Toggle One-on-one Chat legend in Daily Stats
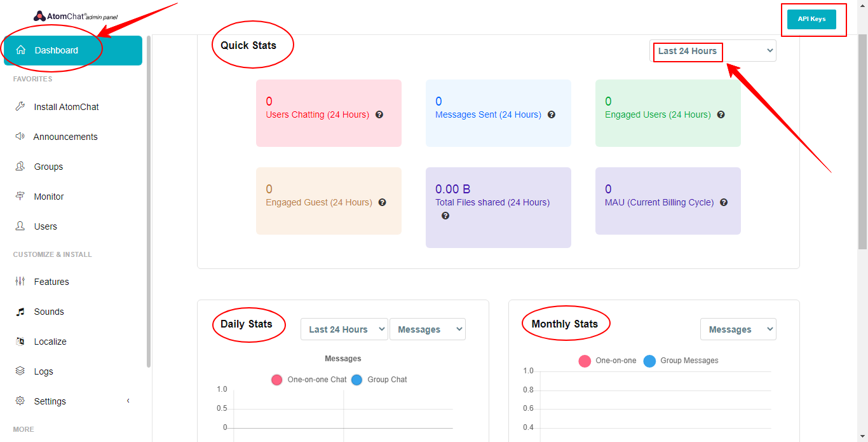 (x=309, y=380)
